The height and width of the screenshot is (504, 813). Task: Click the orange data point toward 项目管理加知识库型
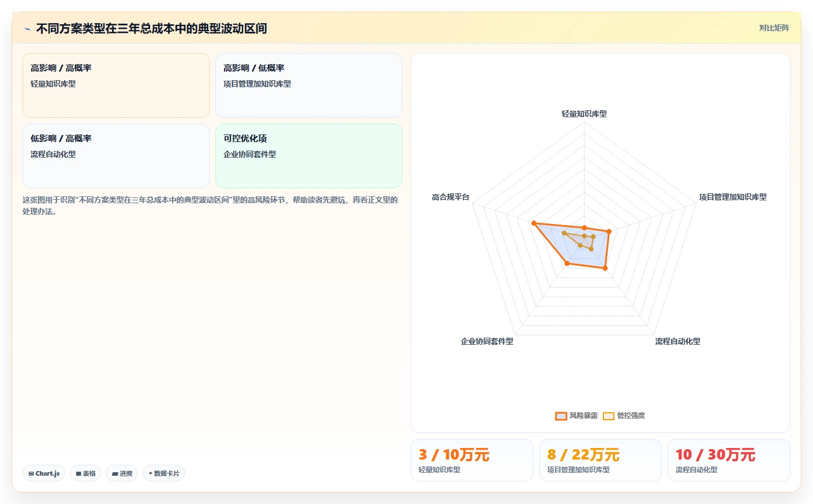click(609, 232)
